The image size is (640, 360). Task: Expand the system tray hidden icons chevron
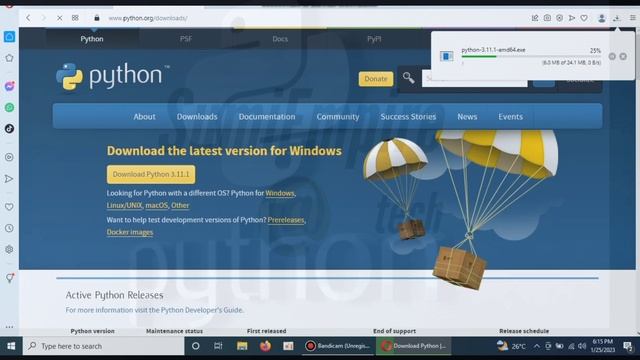pos(537,346)
